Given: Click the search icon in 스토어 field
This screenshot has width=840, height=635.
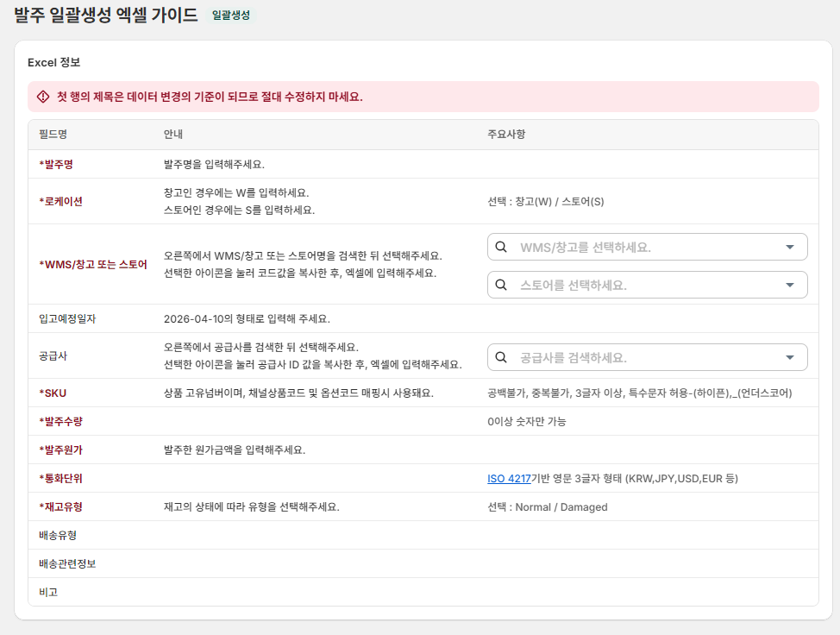Looking at the screenshot, I should pyautogui.click(x=501, y=285).
